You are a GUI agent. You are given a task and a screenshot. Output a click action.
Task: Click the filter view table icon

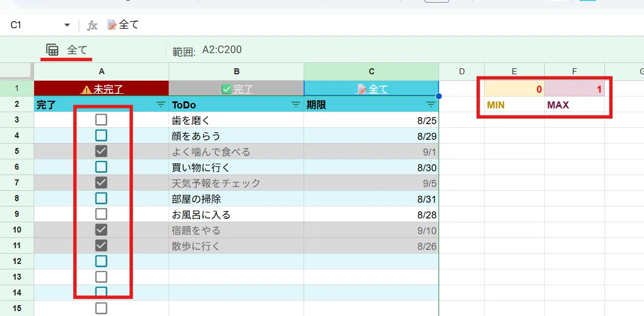(52, 50)
